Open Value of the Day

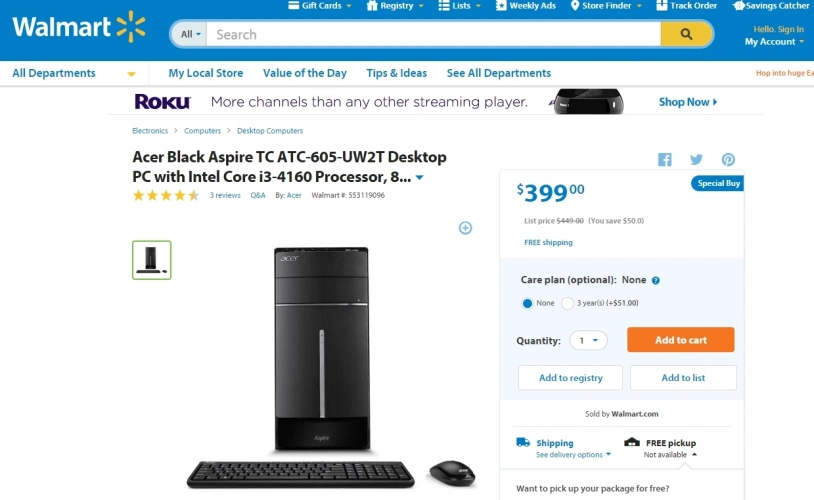click(x=305, y=73)
